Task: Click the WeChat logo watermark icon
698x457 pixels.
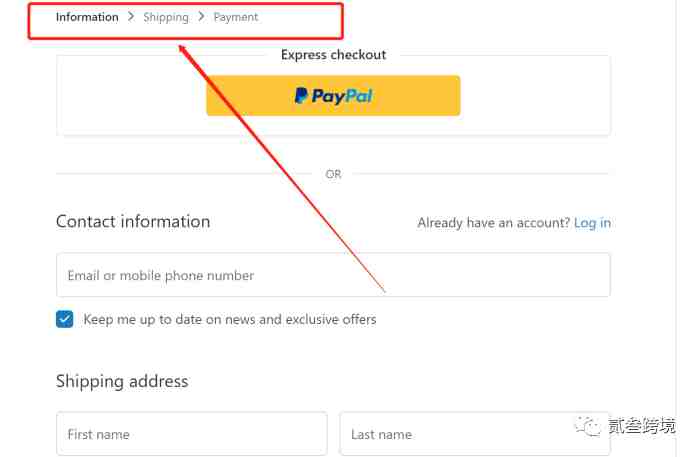Action: [588, 426]
